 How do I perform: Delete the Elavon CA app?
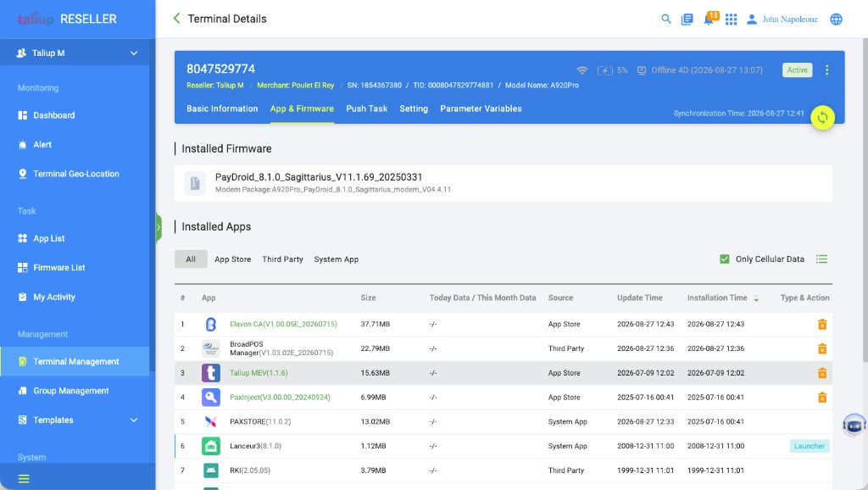click(822, 324)
